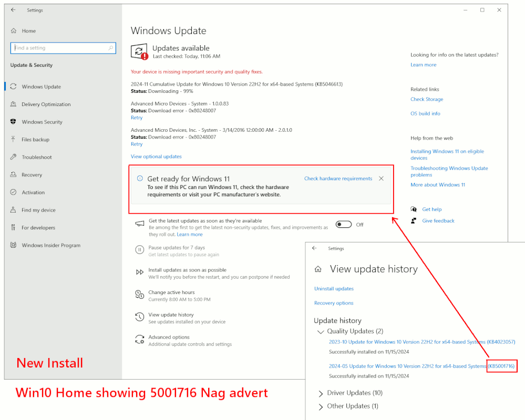
Task: Open Installing Windows 11 on eligible devices link
Action: (x=447, y=154)
